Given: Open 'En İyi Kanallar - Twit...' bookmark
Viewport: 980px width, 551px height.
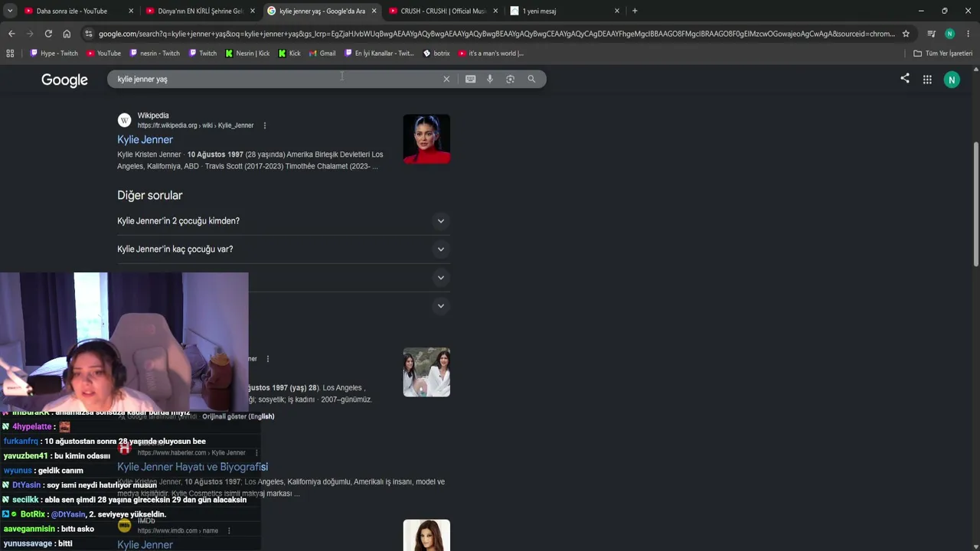Looking at the screenshot, I should point(379,54).
